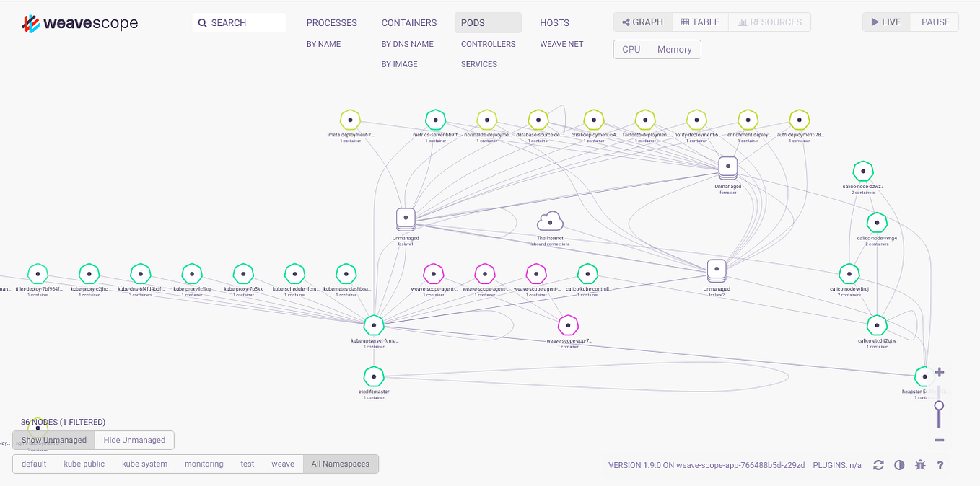The height and width of the screenshot is (486, 980).
Task: Open the factordb-deployment pod node
Action: [645, 120]
